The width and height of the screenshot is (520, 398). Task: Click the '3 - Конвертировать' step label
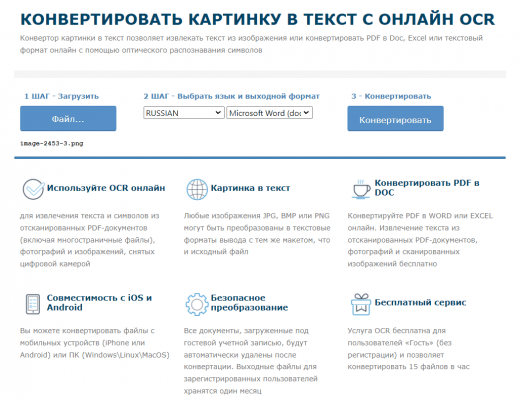tap(391, 96)
